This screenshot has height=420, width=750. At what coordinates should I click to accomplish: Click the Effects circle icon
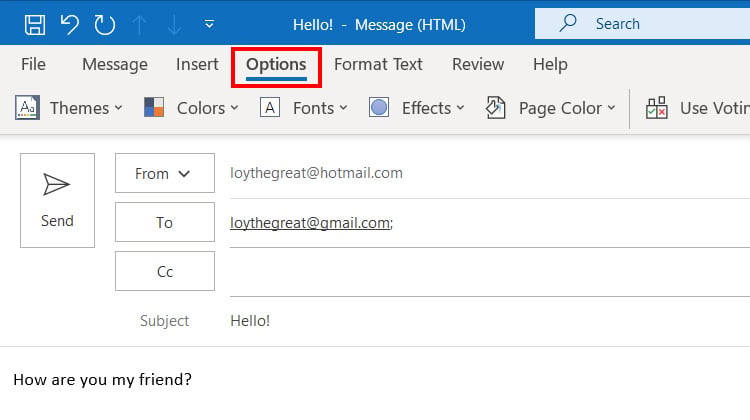tap(379, 108)
